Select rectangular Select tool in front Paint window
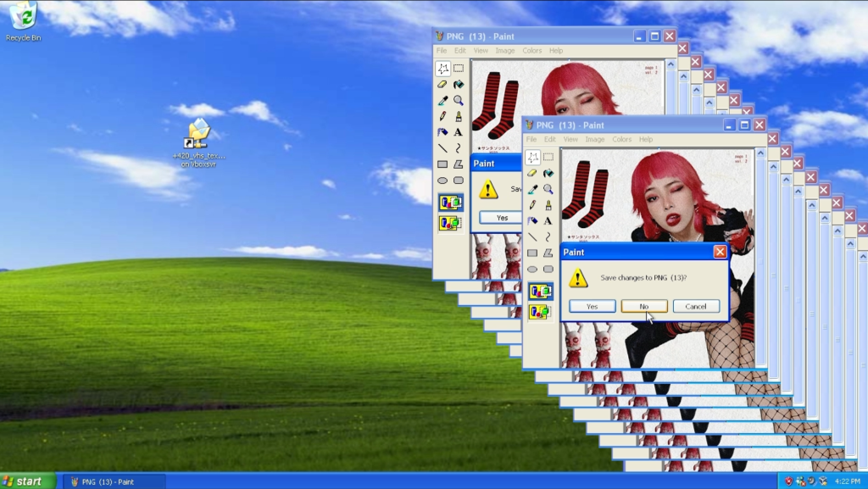This screenshot has width=868, height=489. (548, 157)
